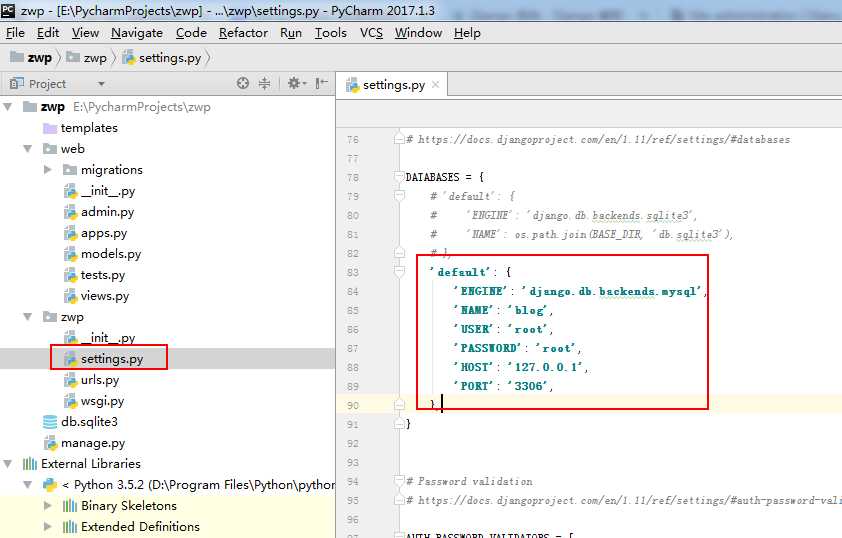Screen dimensions: 842x538
Task: Click the zwp root breadcrumb
Action: (x=32, y=57)
